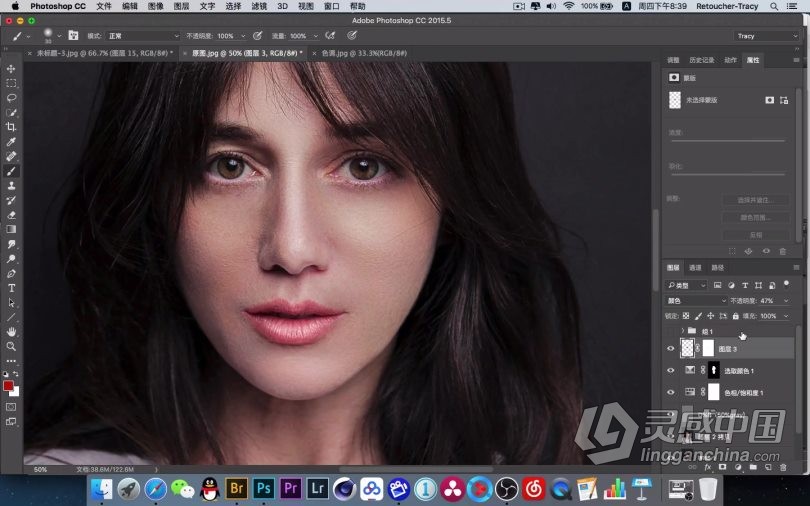Open the layer filter 类型 dropdown

pos(686,285)
